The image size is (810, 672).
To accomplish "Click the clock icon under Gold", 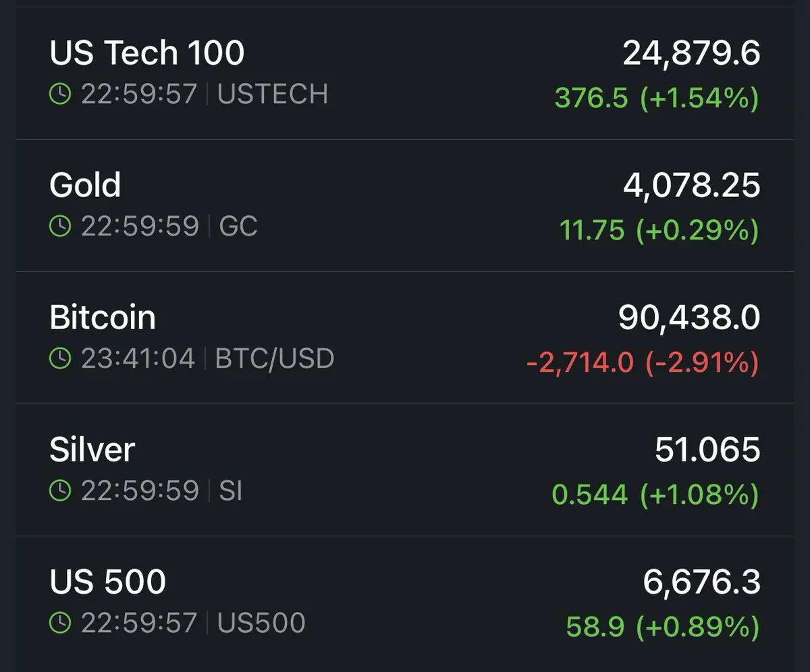I will point(60,226).
